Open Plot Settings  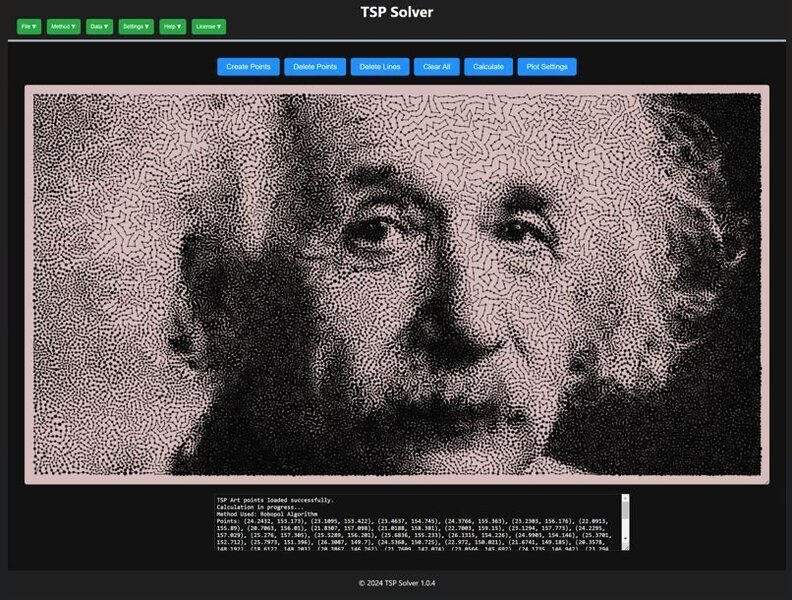[547, 67]
